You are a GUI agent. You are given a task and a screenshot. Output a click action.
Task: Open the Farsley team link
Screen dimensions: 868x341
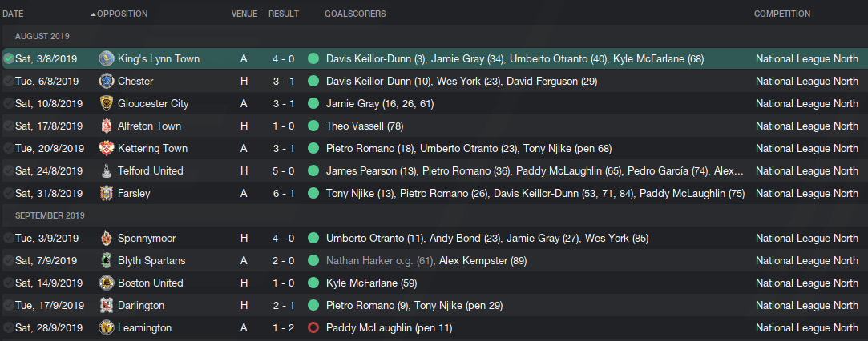tap(134, 194)
